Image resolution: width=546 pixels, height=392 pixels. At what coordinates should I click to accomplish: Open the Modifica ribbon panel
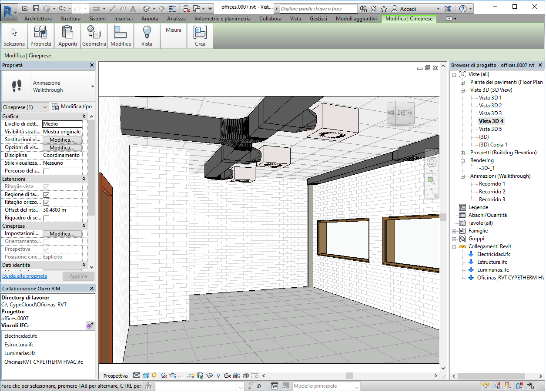121,36
